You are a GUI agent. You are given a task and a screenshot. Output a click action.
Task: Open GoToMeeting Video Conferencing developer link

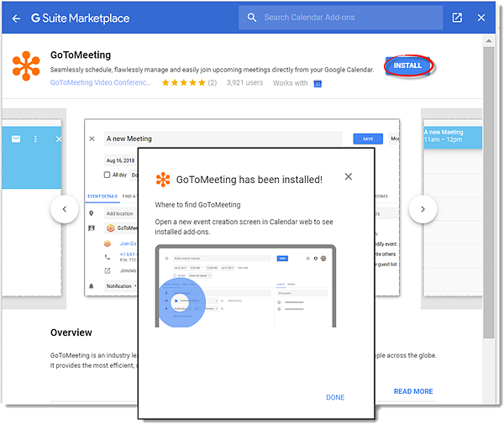pos(102,83)
